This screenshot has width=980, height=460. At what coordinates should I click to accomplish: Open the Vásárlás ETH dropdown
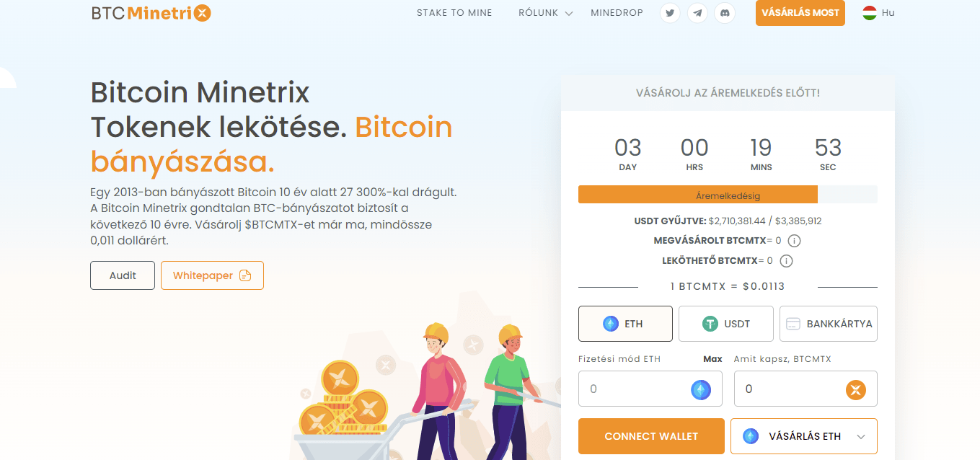click(804, 436)
